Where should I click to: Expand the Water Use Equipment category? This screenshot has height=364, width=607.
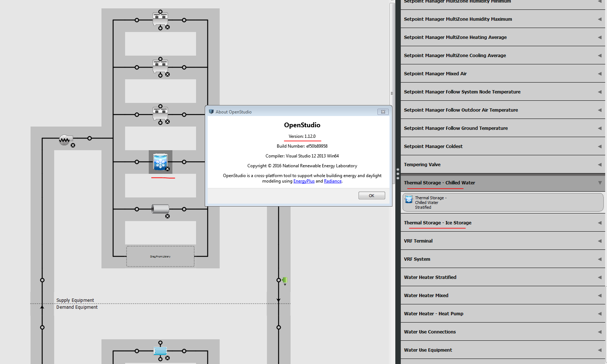[x=503, y=350]
